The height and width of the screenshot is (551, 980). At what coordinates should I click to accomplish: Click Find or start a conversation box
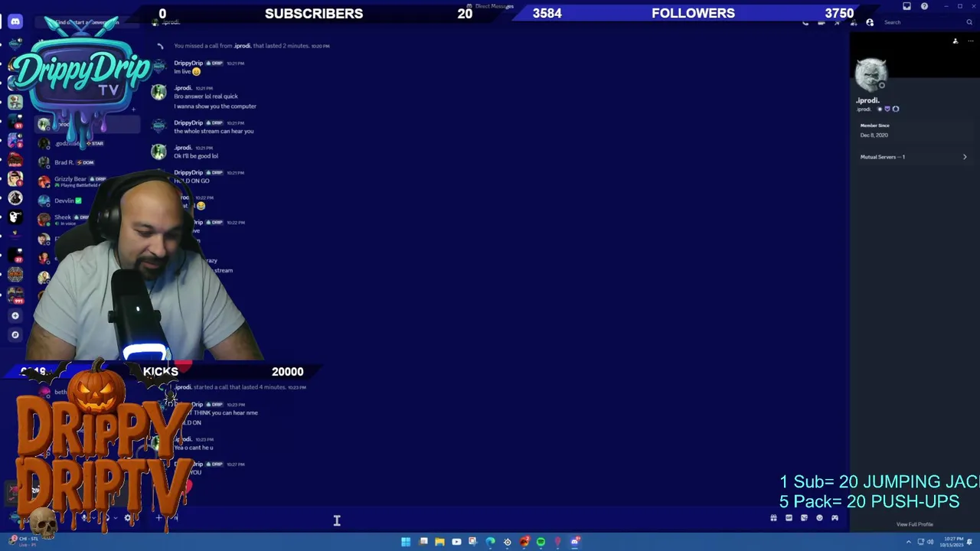[87, 22]
